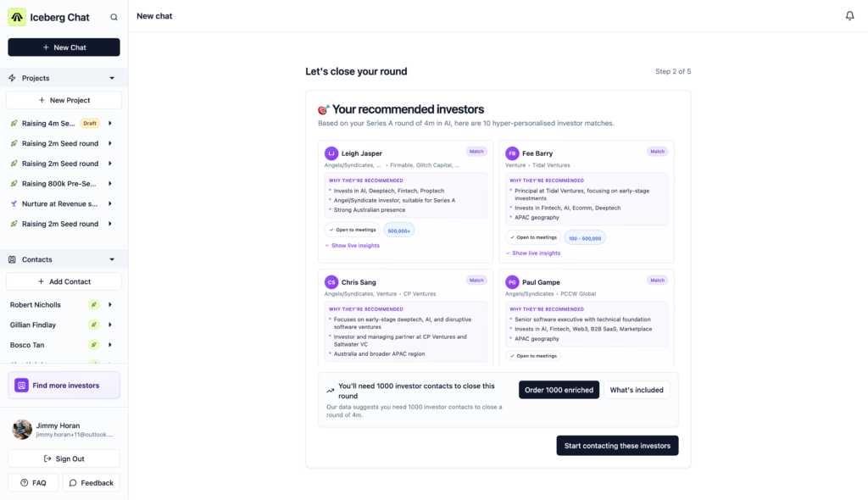Screen dimensions: 868x500
Task: Open the FAQ page
Action: click(33, 483)
